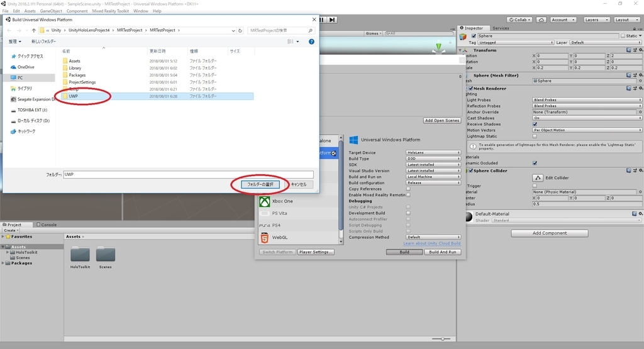Click Player Settings button
The height and width of the screenshot is (349, 644).
pyautogui.click(x=316, y=252)
